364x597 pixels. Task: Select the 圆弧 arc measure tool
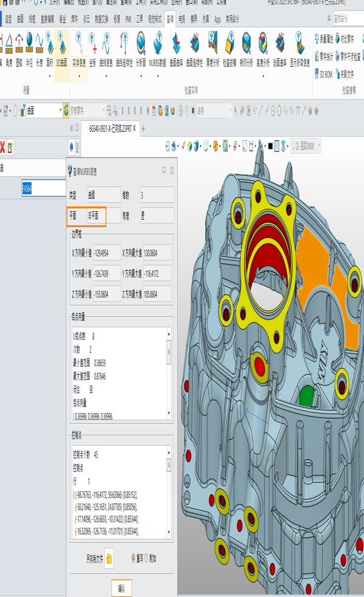pos(19,49)
